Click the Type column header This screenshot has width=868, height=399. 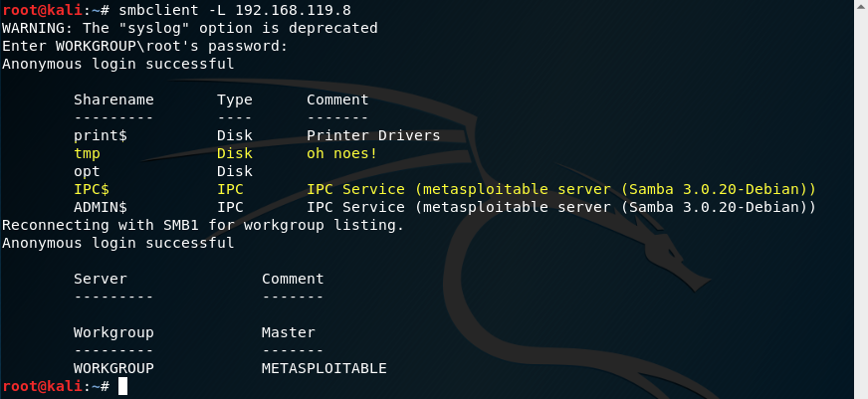click(235, 100)
